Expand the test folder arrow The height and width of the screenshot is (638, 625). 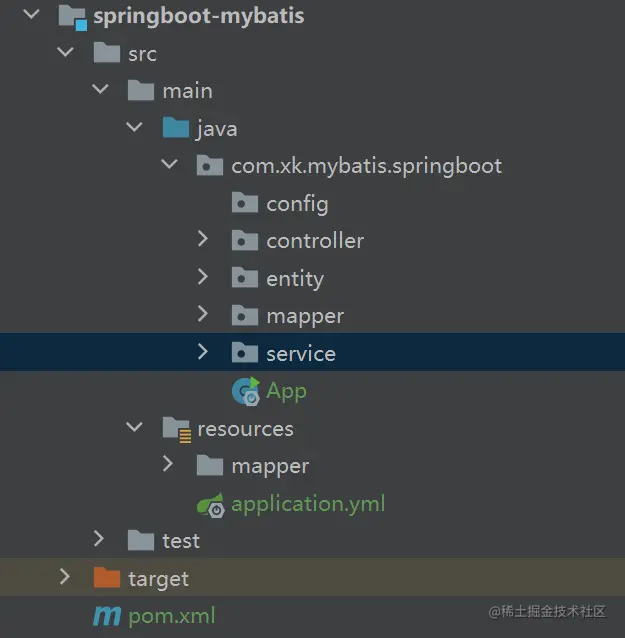[99, 540]
